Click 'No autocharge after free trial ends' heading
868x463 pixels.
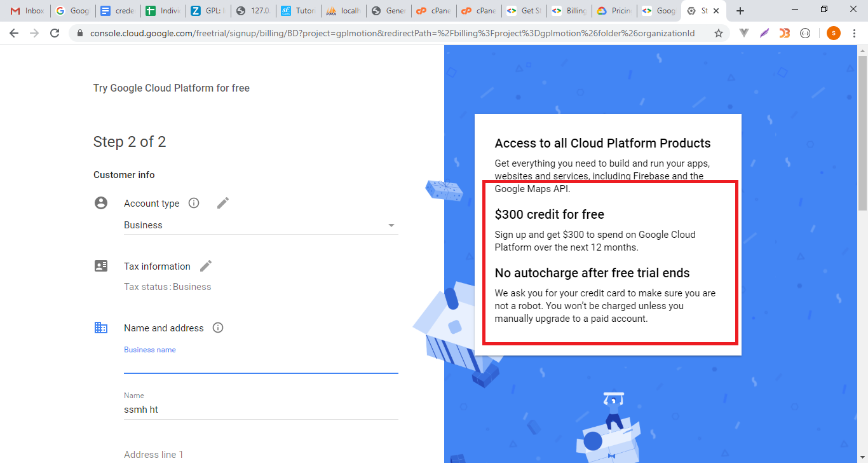click(x=592, y=273)
